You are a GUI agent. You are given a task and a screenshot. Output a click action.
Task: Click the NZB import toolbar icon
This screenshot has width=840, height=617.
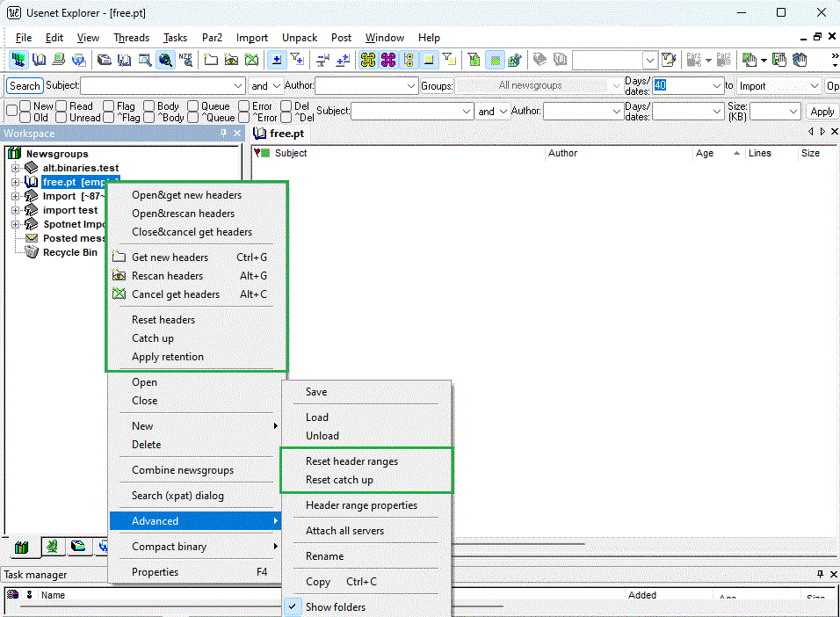tap(185, 60)
